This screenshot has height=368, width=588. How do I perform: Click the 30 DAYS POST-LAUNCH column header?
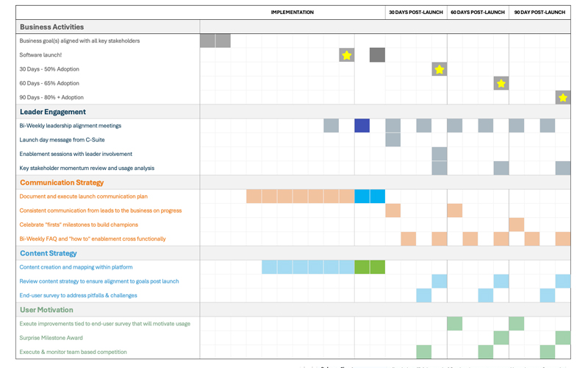pos(416,13)
